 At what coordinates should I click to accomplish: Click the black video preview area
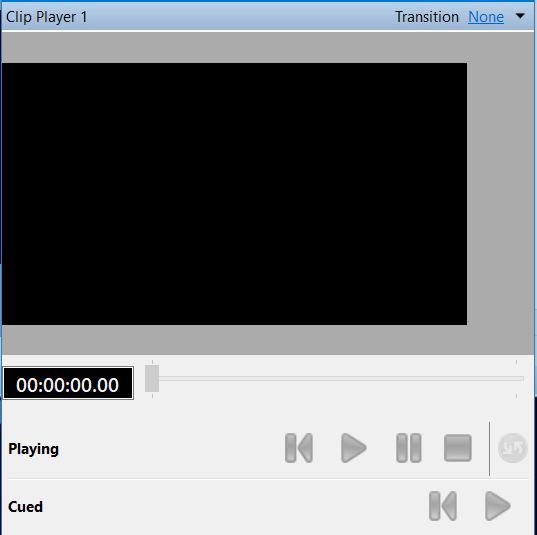[x=234, y=194]
